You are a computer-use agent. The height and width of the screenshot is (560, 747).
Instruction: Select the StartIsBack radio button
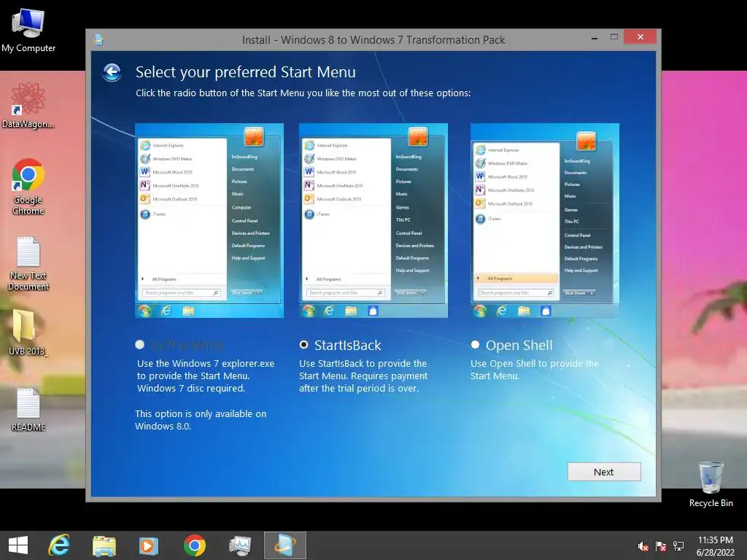(x=303, y=344)
